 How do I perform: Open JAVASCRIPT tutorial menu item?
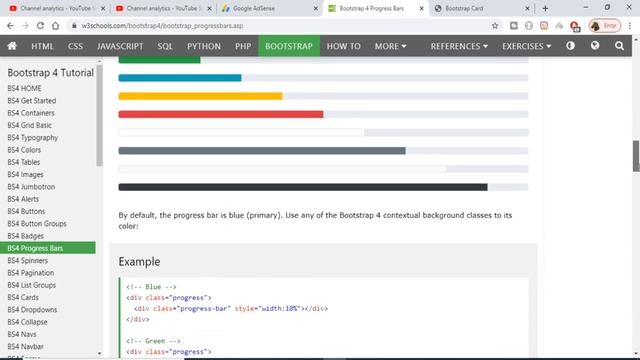pos(120,46)
